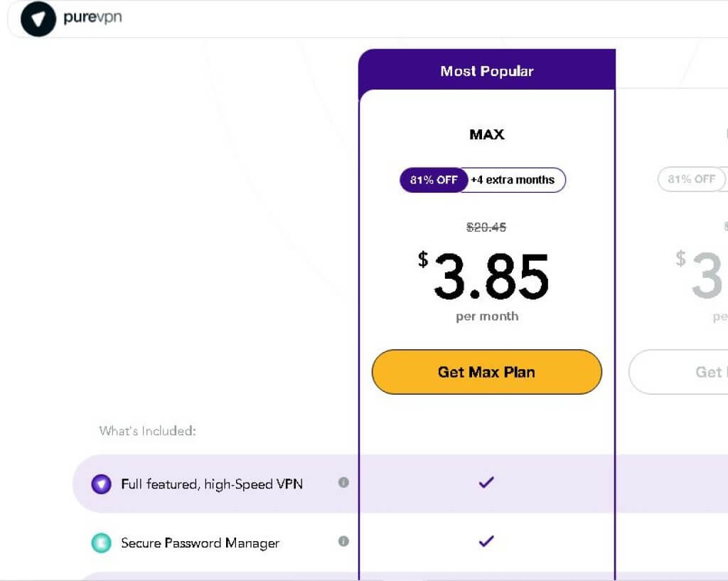
Task: Select the What's Included section heading
Action: [147, 431]
